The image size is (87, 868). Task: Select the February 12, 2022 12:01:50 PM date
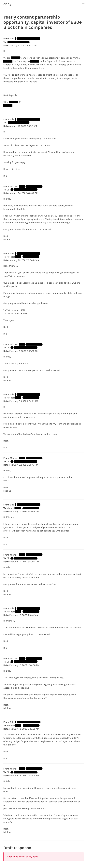click(x=24, y=665)
